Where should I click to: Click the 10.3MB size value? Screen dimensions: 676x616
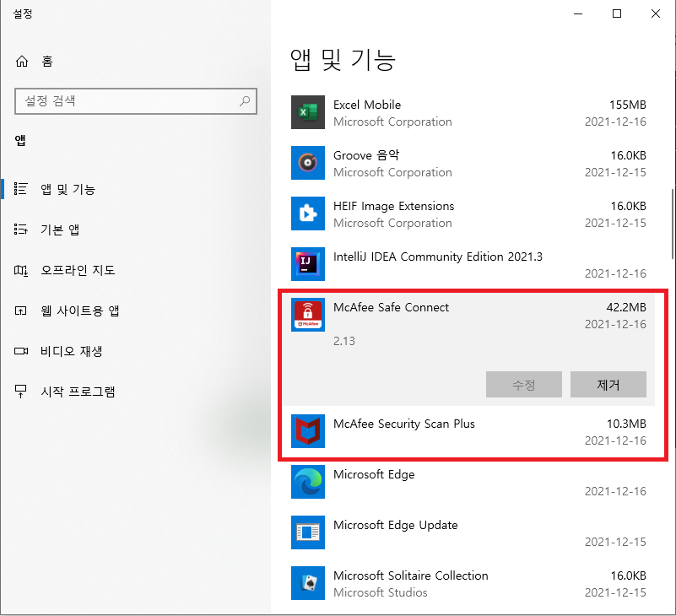click(626, 424)
